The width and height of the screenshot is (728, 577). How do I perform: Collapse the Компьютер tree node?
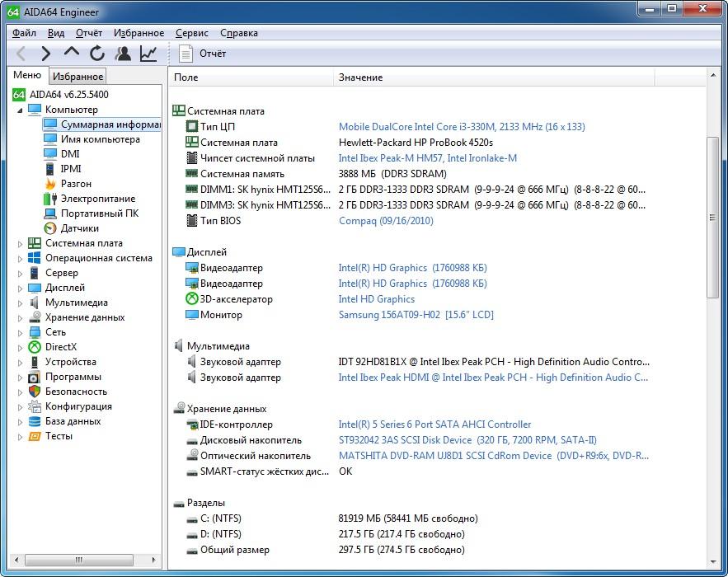[x=20, y=110]
